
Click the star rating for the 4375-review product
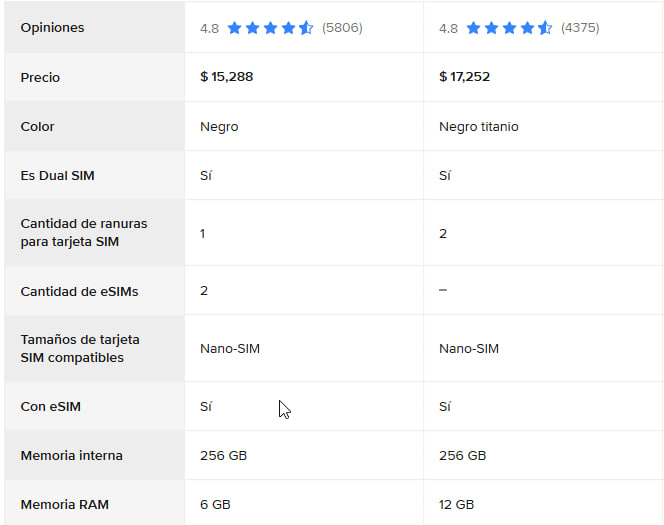pos(509,28)
